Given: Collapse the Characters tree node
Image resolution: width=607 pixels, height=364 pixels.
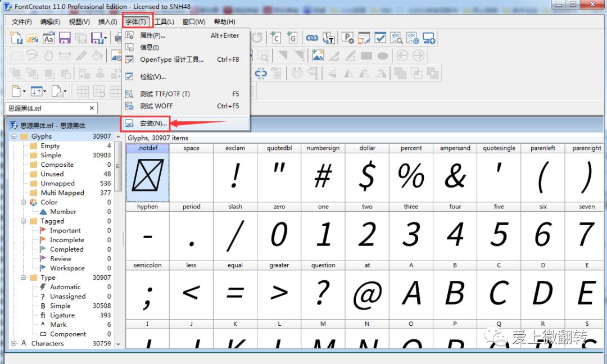Looking at the screenshot, I should click(x=13, y=343).
